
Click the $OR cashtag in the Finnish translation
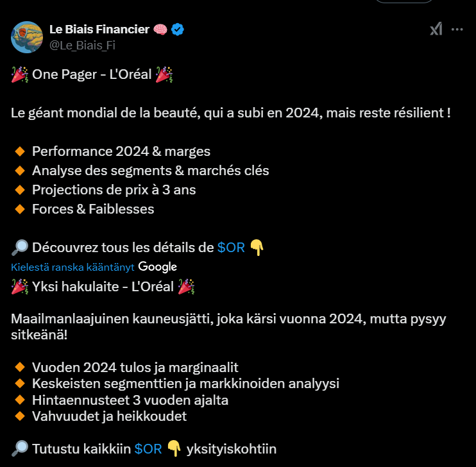click(148, 449)
